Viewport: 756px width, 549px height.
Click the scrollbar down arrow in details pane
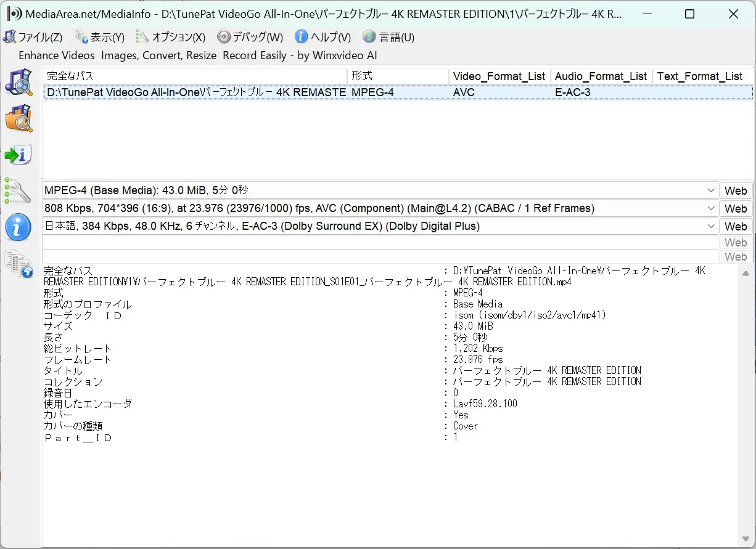tap(746, 539)
